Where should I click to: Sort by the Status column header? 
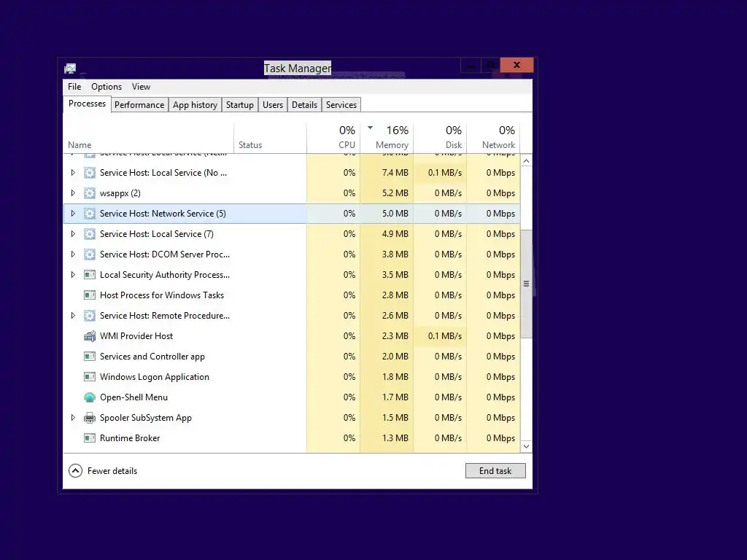270,138
